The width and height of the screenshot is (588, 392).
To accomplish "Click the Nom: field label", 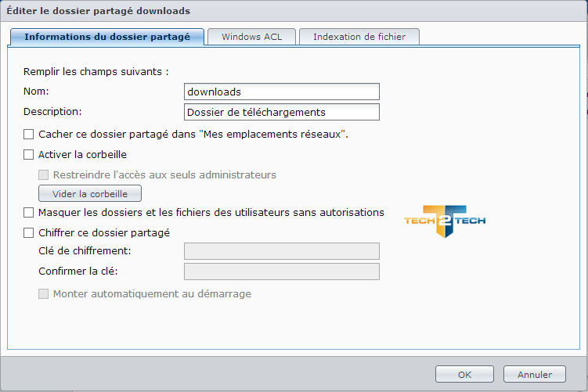I will point(36,92).
